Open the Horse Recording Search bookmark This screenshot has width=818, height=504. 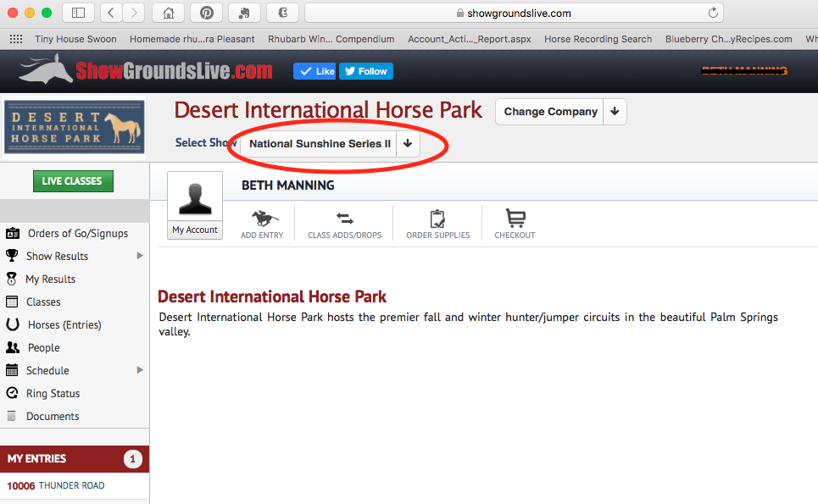tap(598, 39)
